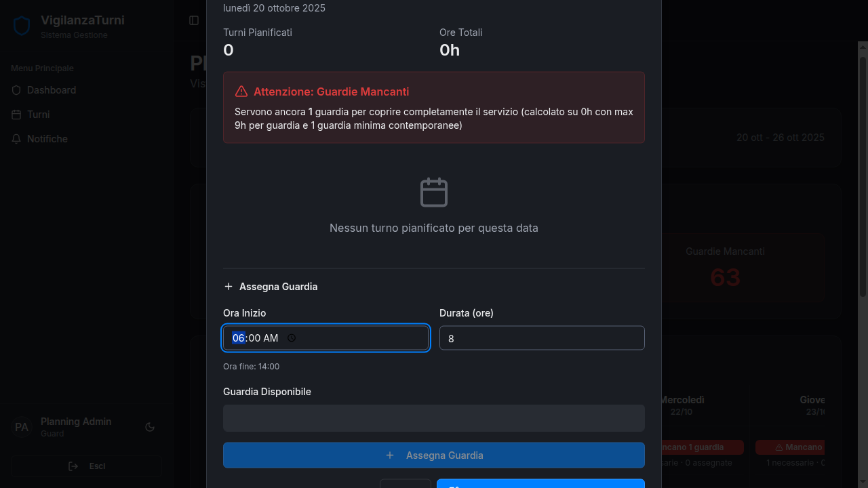
Task: Click the Turni calendar icon
Action: pos(17,115)
